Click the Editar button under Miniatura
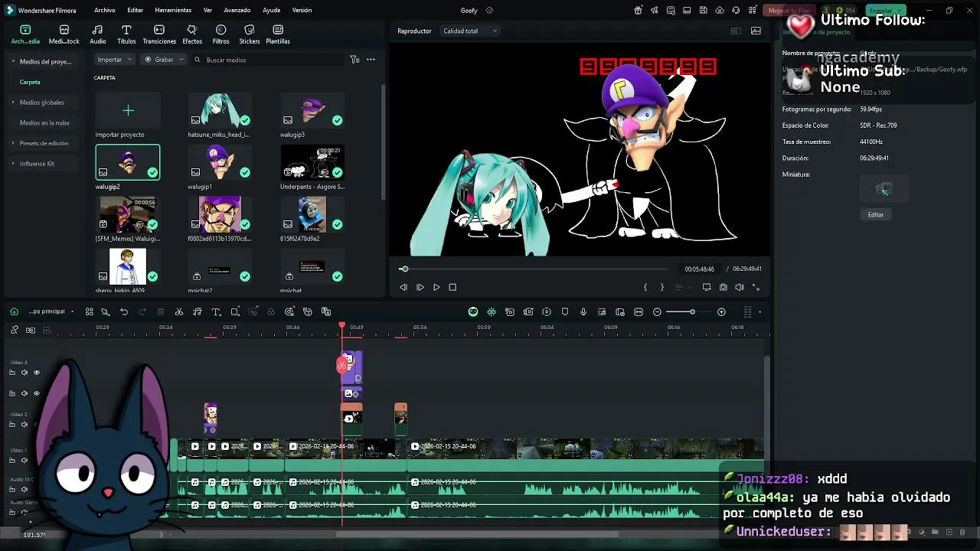The width and height of the screenshot is (980, 551). 876,214
